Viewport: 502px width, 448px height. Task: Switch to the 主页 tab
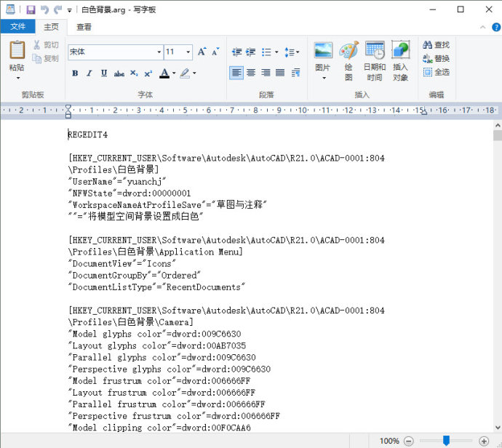pyautogui.click(x=51, y=27)
